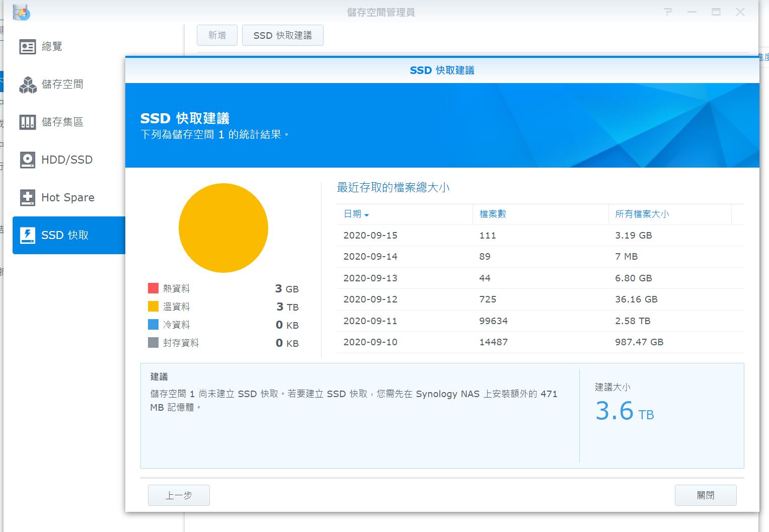Select Hot Spare section
This screenshot has height=532, width=769.
click(x=69, y=198)
